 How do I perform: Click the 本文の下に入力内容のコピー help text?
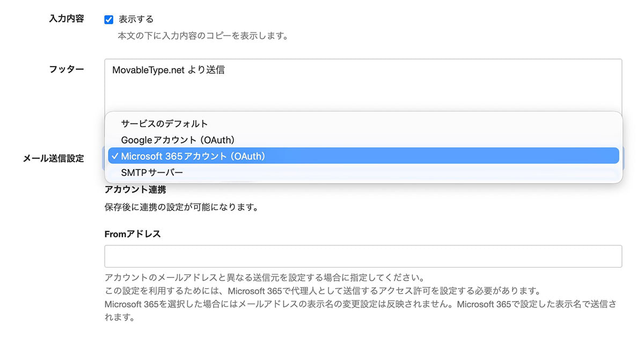203,36
